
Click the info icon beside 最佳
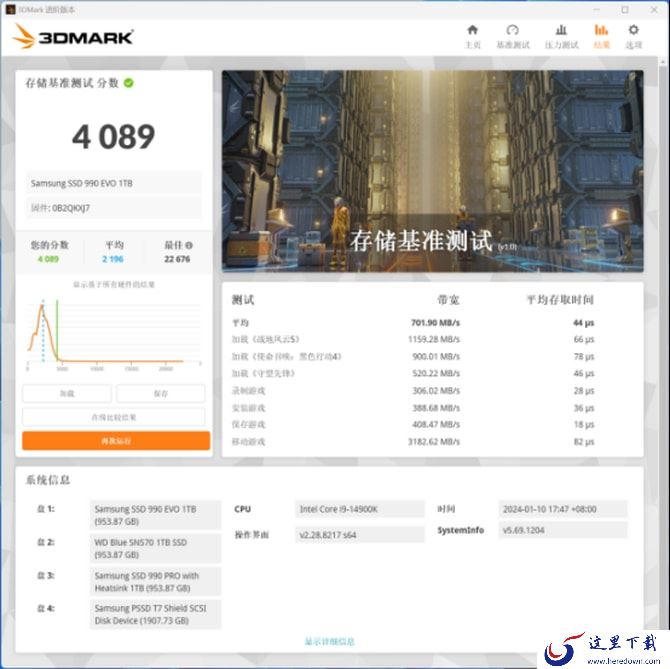coord(189,245)
